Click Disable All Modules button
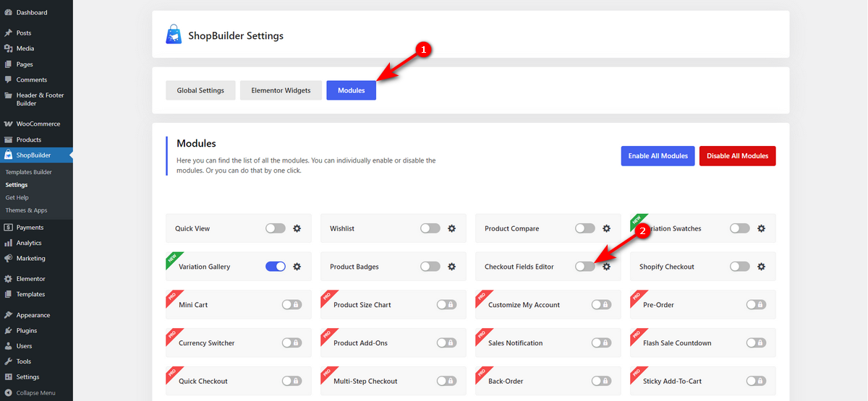This screenshot has width=868, height=401. tap(738, 156)
